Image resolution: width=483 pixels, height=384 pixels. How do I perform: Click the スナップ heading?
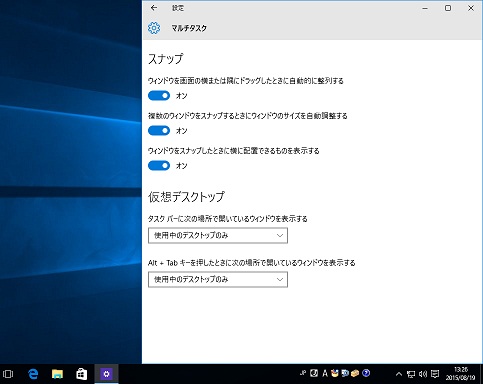click(x=166, y=59)
